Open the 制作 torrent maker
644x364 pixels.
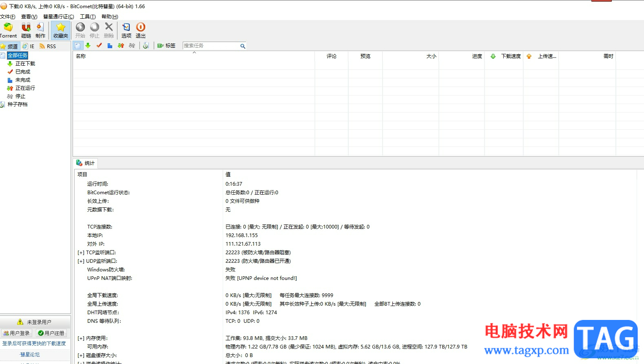pyautogui.click(x=40, y=30)
